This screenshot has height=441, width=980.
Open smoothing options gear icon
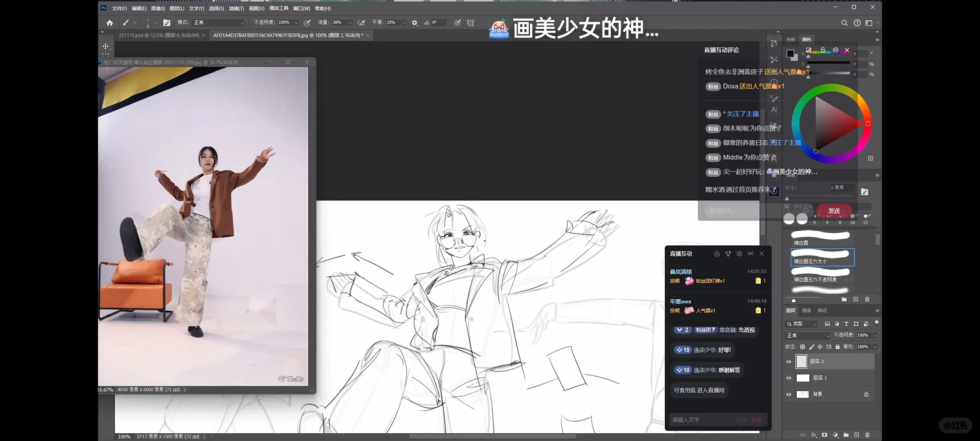point(414,23)
